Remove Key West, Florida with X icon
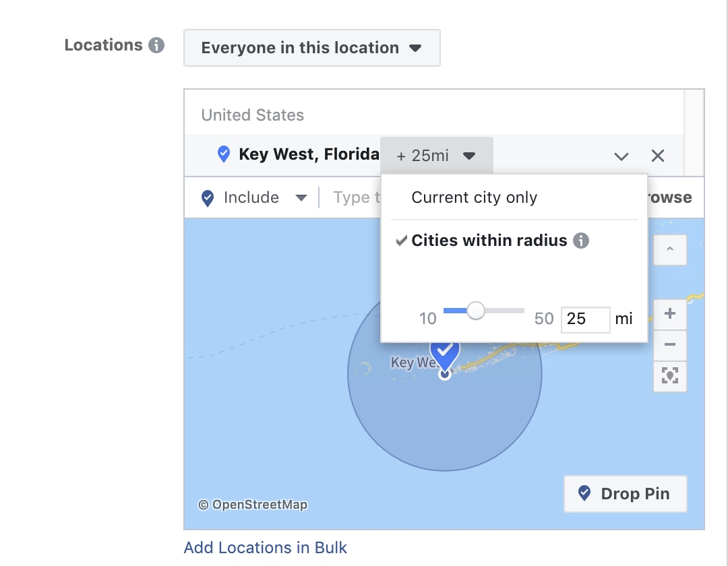The image size is (728, 566). (x=658, y=156)
